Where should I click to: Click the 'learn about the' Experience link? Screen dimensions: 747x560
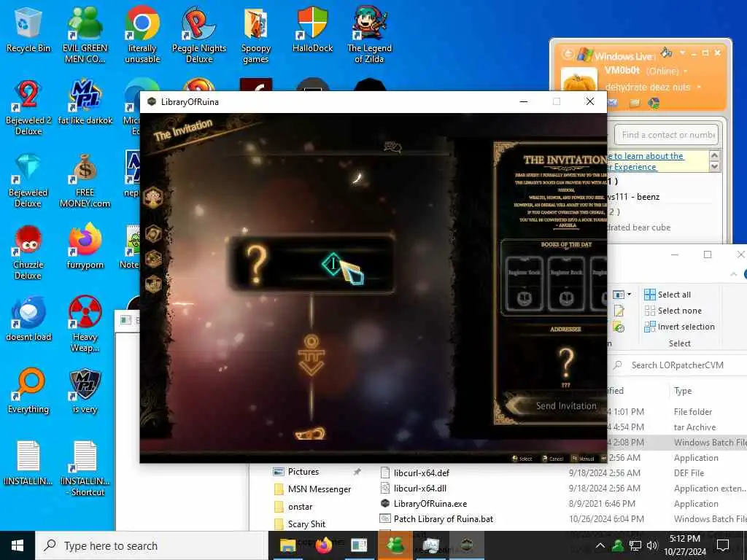click(645, 161)
